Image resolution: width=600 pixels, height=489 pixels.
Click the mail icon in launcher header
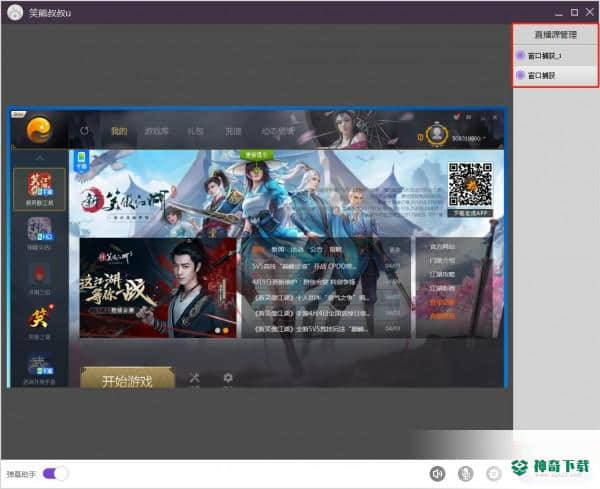[x=469, y=117]
